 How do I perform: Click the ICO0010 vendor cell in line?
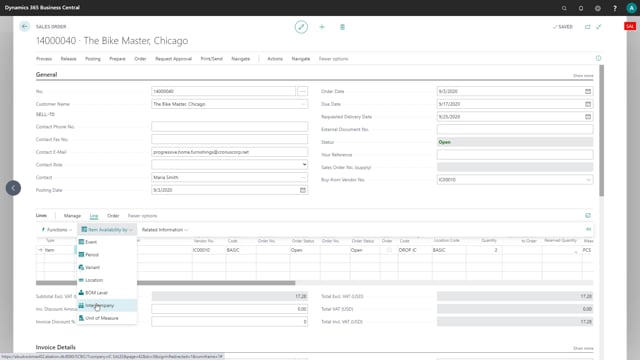coord(209,250)
